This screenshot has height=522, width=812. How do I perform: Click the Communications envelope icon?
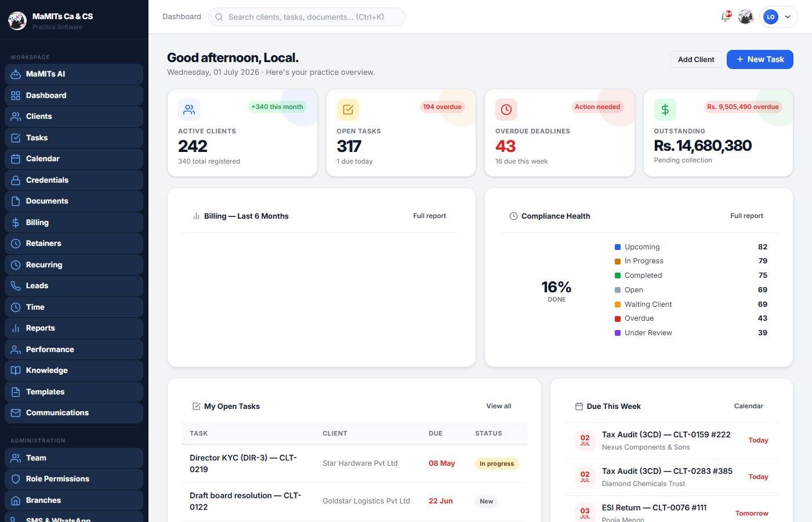(x=16, y=413)
